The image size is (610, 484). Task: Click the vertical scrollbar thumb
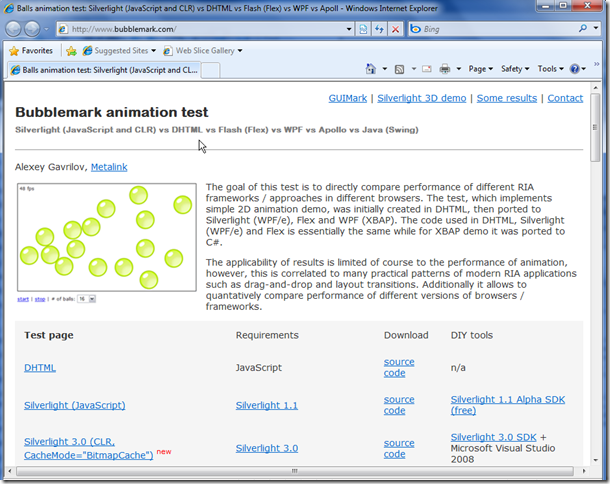point(595,127)
